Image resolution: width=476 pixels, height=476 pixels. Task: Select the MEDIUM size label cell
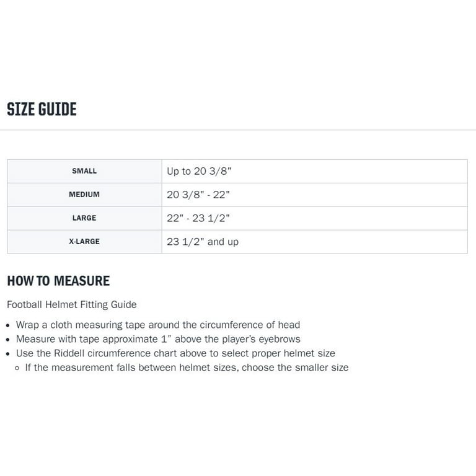(x=84, y=195)
